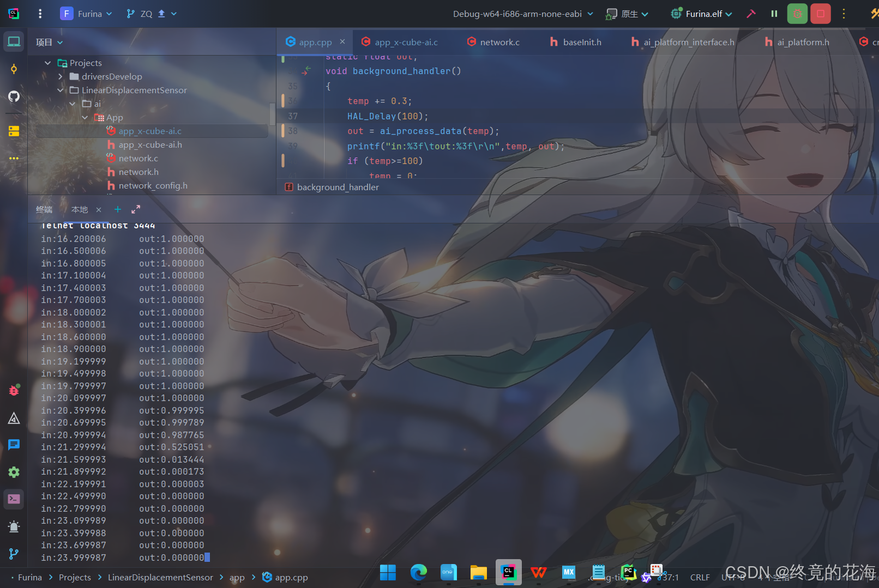The height and width of the screenshot is (588, 879).
Task: Collapse the App folder node
Action: click(x=85, y=117)
